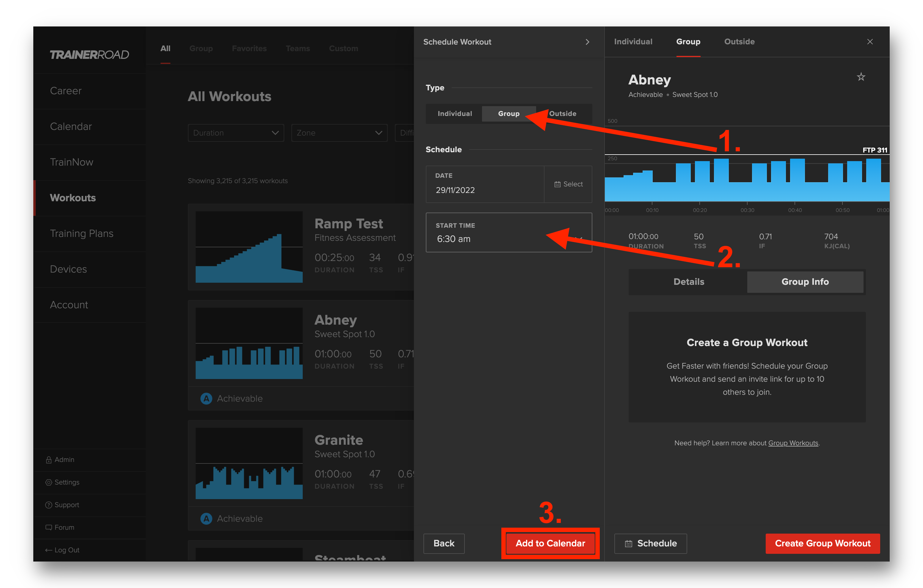The width and height of the screenshot is (923, 588).
Task: Click "Showing 3,215 of 3,215 workouts" text
Action: click(238, 181)
